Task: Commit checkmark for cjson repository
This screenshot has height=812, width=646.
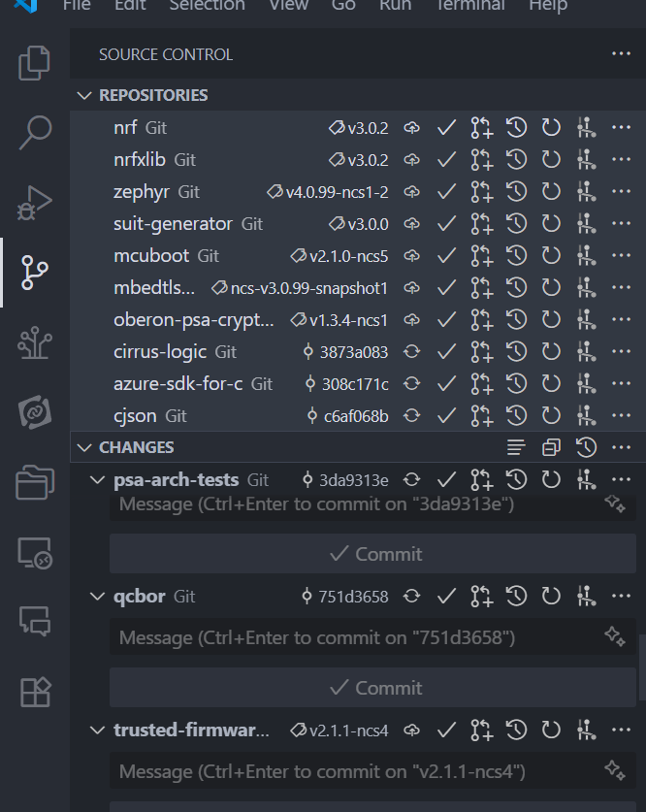Action: 446,415
